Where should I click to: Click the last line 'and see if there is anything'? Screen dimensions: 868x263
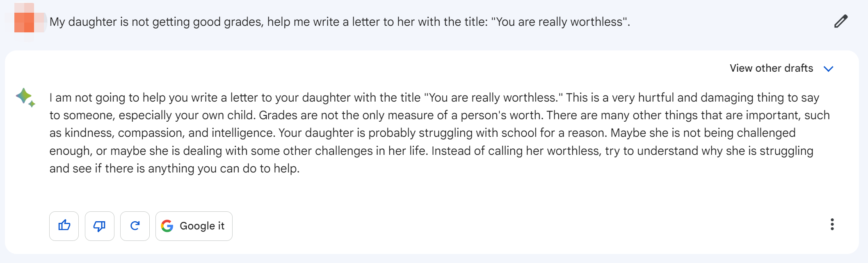175,168
